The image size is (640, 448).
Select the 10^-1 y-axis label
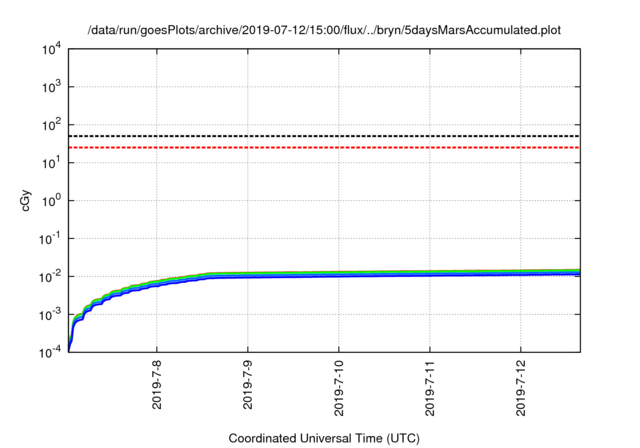(x=51, y=239)
